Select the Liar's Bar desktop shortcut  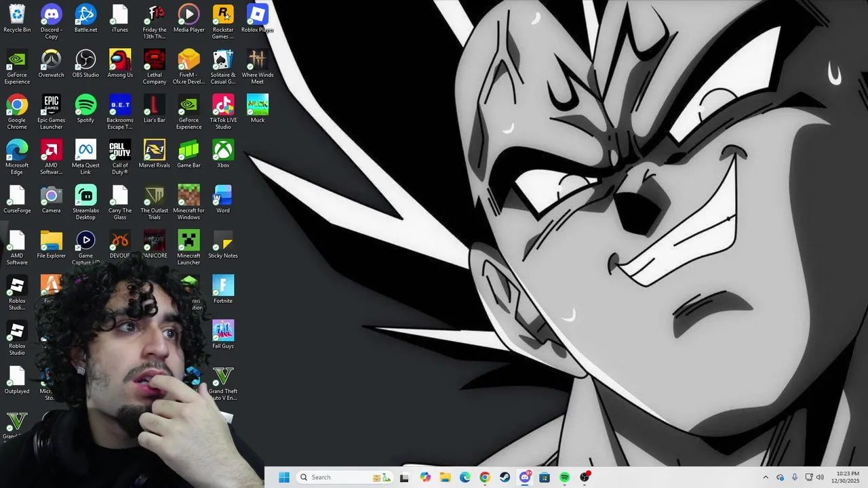coord(155,109)
